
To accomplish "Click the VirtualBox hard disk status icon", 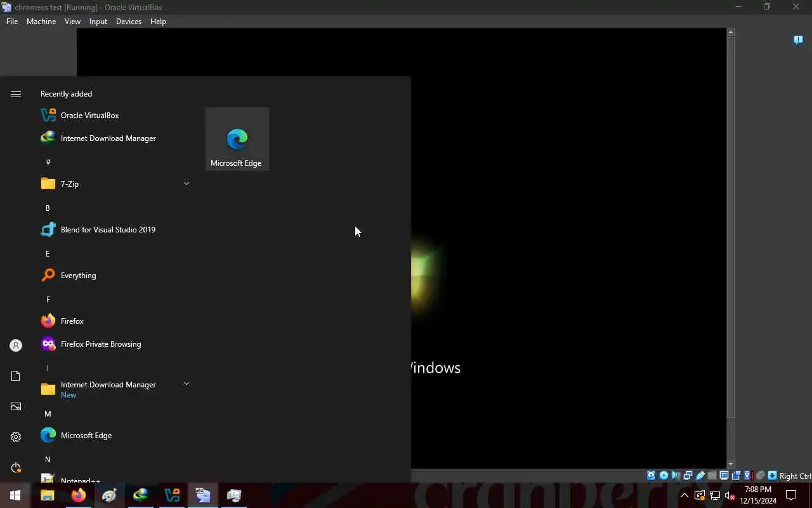I will point(651,476).
